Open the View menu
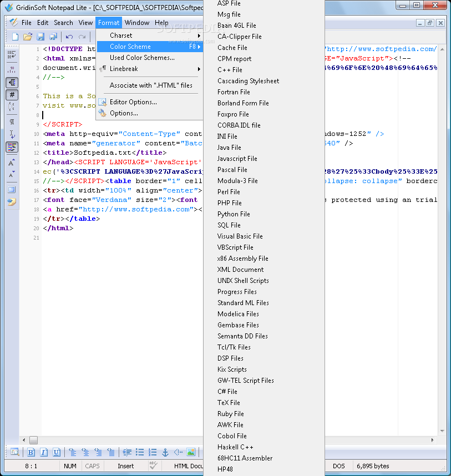Screen dimensions: 451x476 (85, 23)
